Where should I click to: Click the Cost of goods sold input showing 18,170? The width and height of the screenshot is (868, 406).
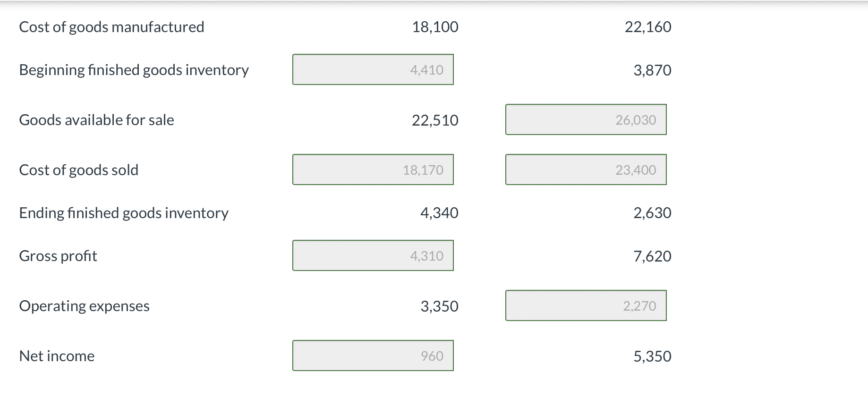tap(373, 170)
